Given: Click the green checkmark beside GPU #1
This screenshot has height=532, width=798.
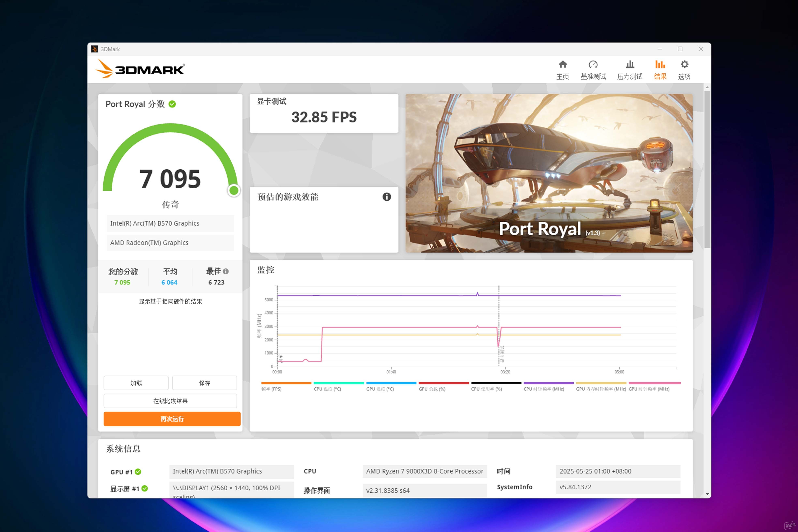Looking at the screenshot, I should [x=138, y=472].
